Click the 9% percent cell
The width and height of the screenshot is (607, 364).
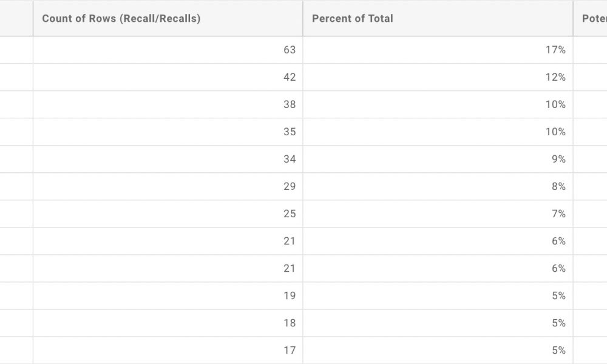tap(438, 159)
